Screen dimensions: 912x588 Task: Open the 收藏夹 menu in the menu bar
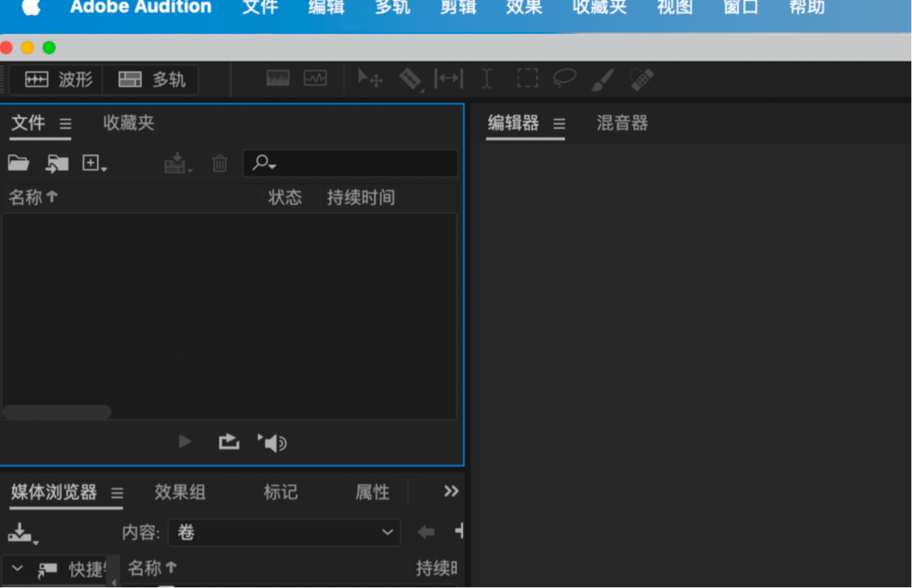(600, 8)
